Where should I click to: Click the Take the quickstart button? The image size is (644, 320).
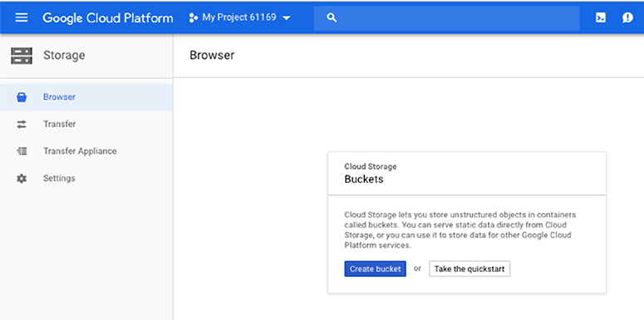[469, 269]
